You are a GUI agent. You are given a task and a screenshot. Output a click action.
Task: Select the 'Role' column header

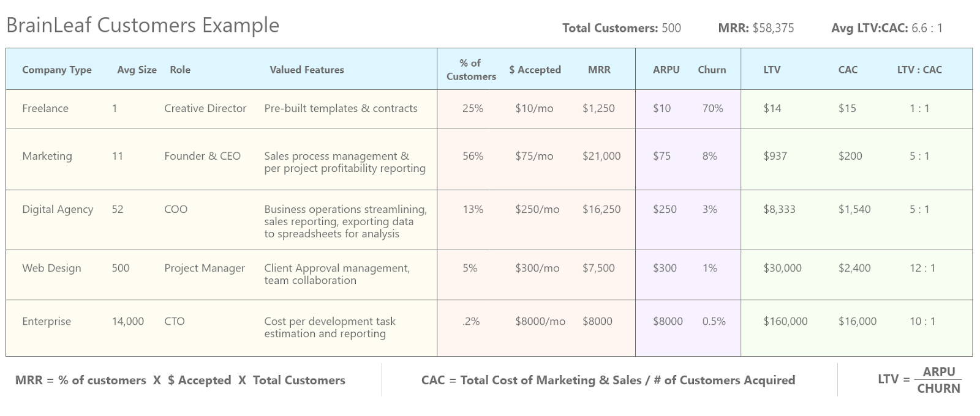pos(180,70)
